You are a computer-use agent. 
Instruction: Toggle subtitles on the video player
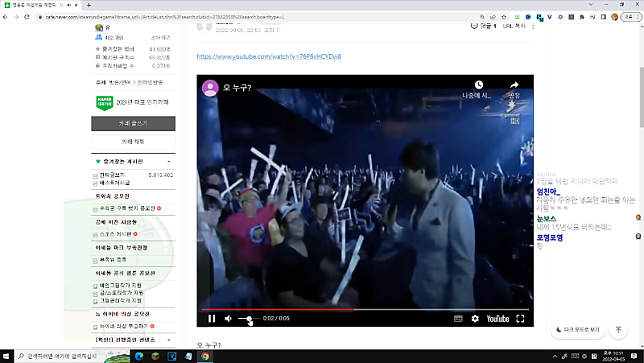458,319
